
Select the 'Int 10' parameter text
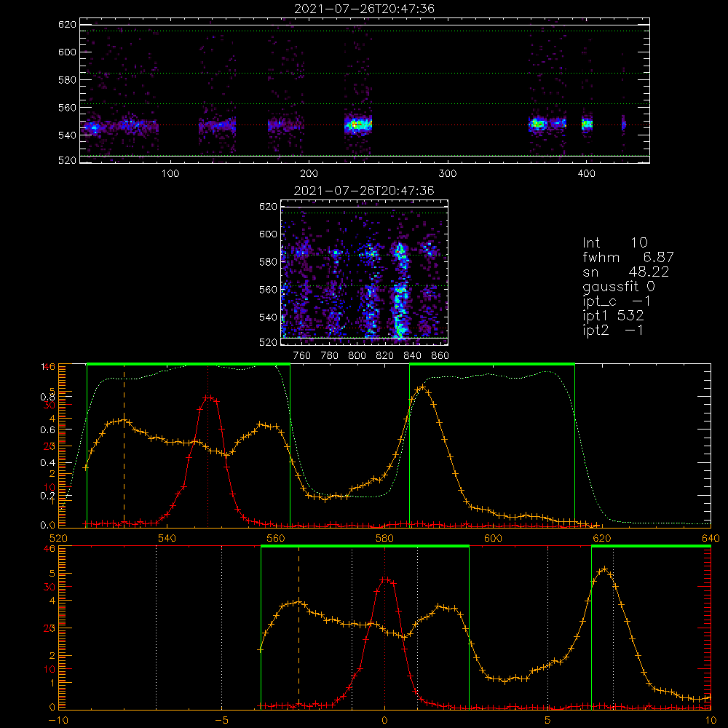(614, 242)
